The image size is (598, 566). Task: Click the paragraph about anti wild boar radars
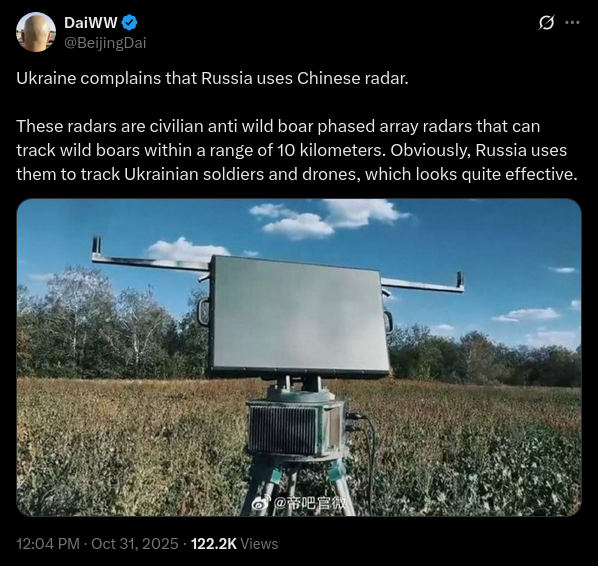297,150
